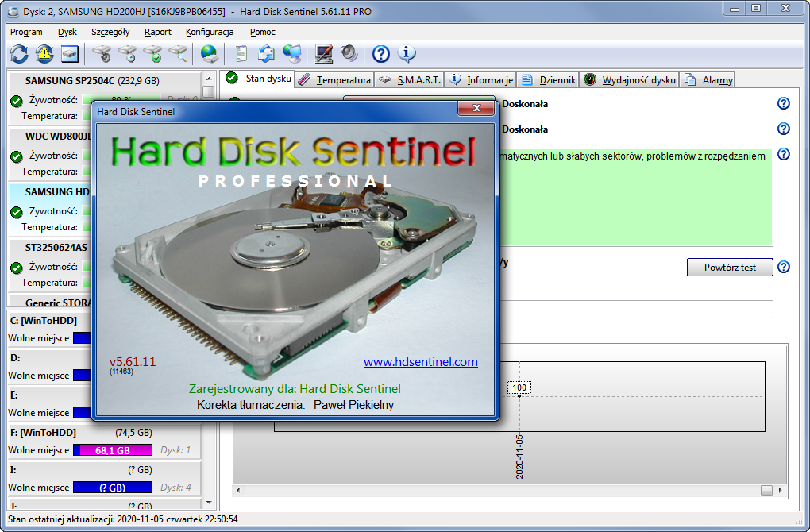Click help icon beside first Doskonała row
810x532 pixels.
(x=784, y=103)
